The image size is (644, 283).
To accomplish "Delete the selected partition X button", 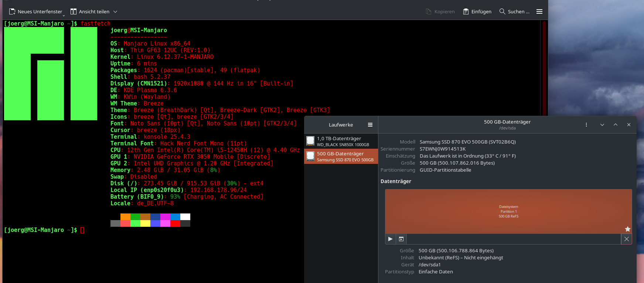I will click(x=627, y=239).
